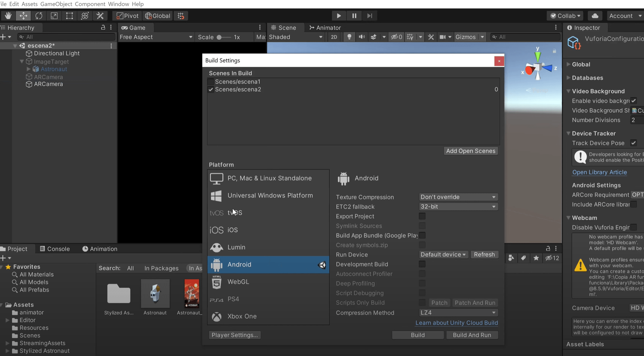Open the Run Device dropdown
Screen dimensions: 644x356
pyautogui.click(x=443, y=255)
